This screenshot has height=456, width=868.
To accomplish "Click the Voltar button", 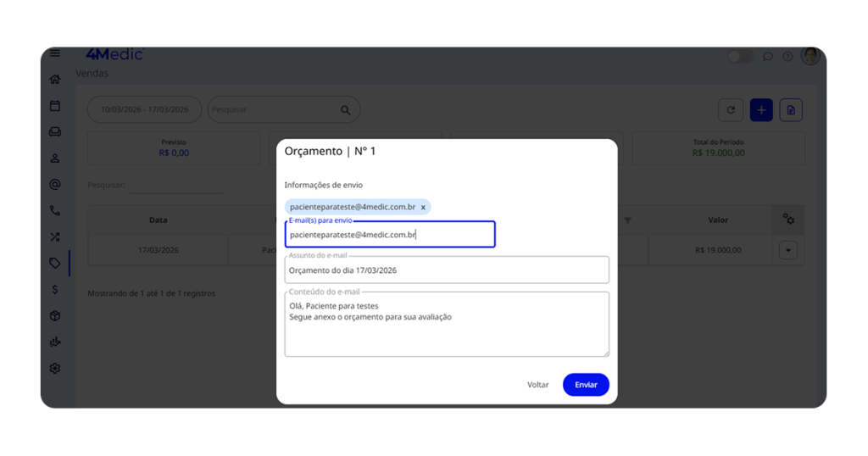I will (538, 385).
